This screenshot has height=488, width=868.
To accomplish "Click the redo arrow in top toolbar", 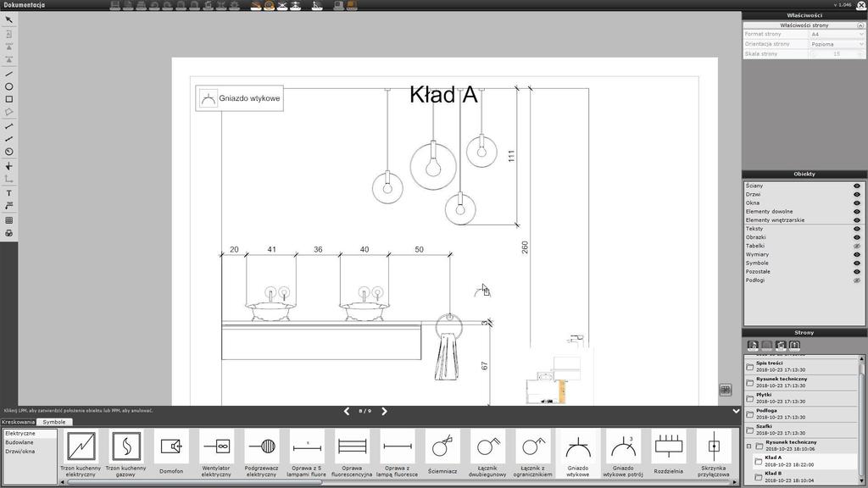I will point(168,6).
